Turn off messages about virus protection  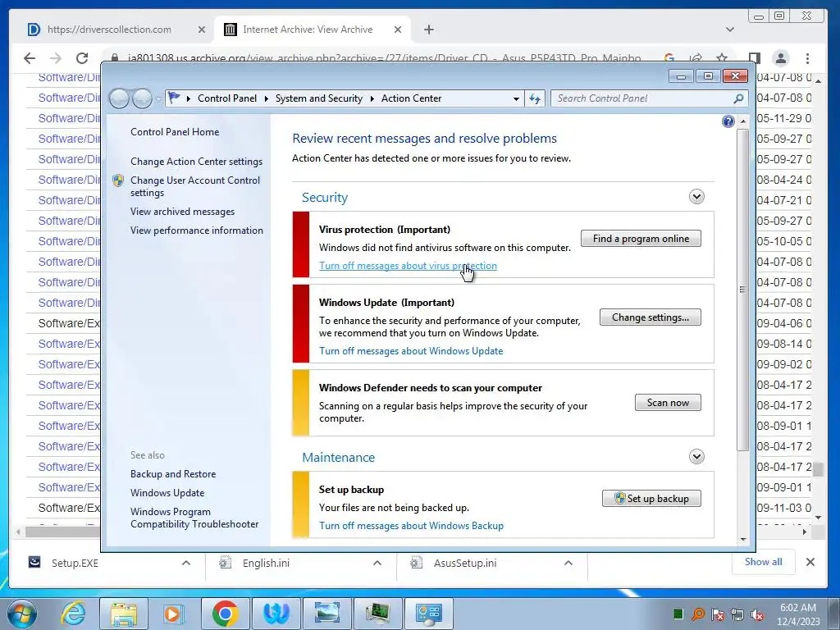pyautogui.click(x=408, y=266)
